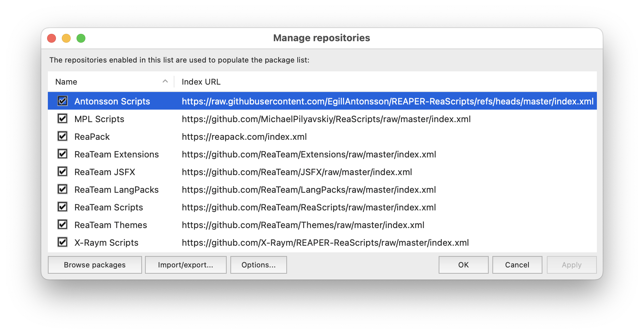Viewport: 644px width, 334px height.
Task: Uncheck the X-Raym Scripts checkbox
Action: coord(63,242)
